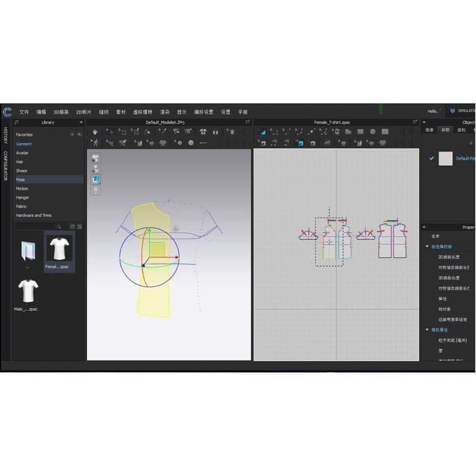Screen dimensions: 476x476
Task: Click the add-to-favorites plus icon in Library
Action: [72, 134]
